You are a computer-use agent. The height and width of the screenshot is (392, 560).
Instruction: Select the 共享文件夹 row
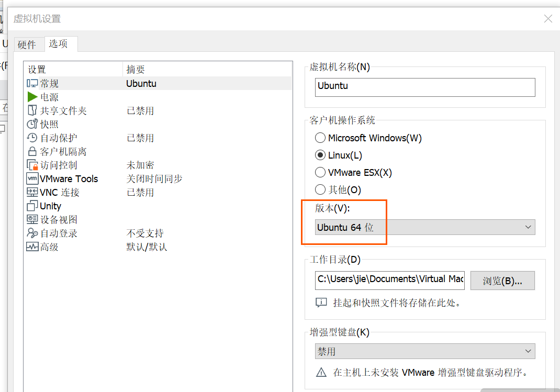(158, 110)
